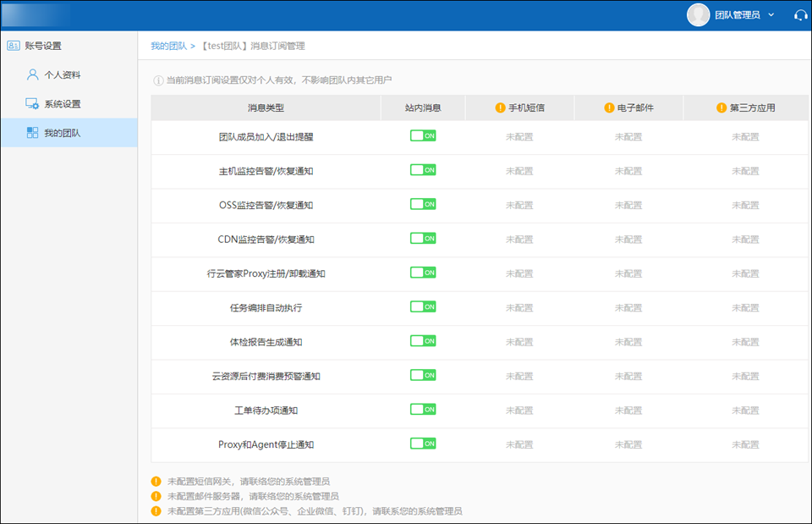Image resolution: width=812 pixels, height=524 pixels.
Task: Click warning icon beside 第三方应用 header
Action: 721,108
